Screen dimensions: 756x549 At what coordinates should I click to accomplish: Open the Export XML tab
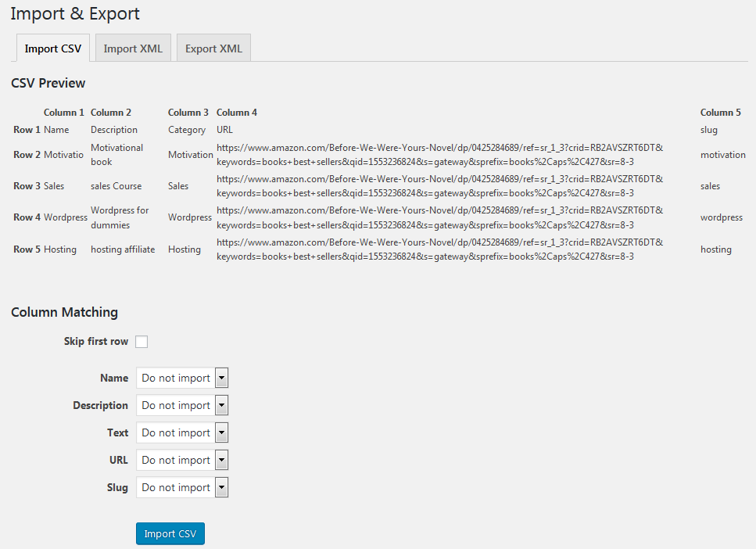[213, 48]
